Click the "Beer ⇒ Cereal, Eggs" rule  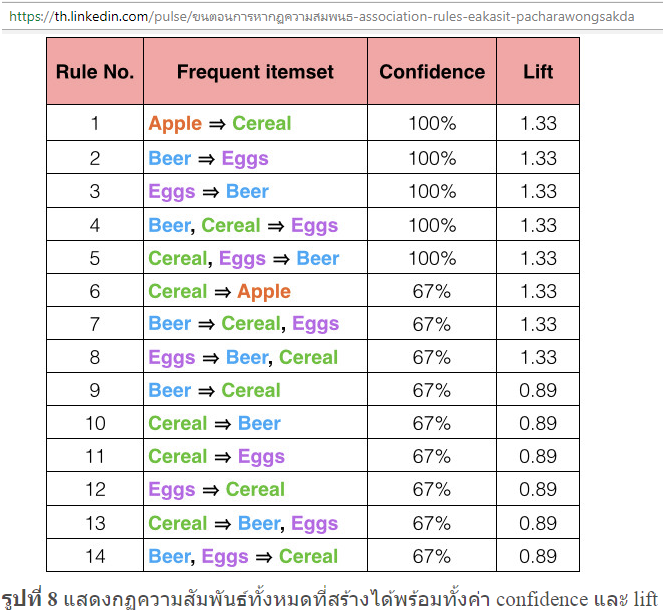click(x=244, y=324)
